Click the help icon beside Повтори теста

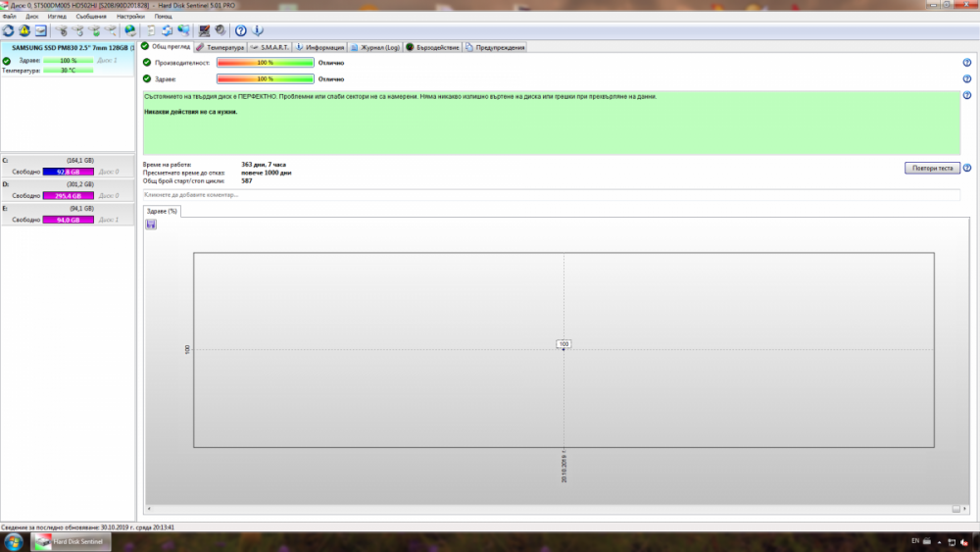(966, 168)
